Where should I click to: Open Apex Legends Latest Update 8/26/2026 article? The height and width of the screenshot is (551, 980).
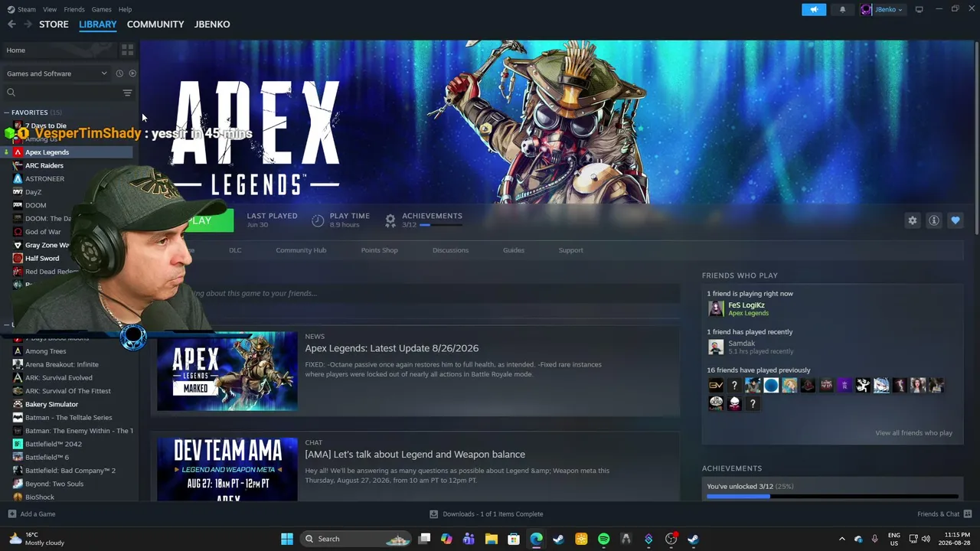392,348
